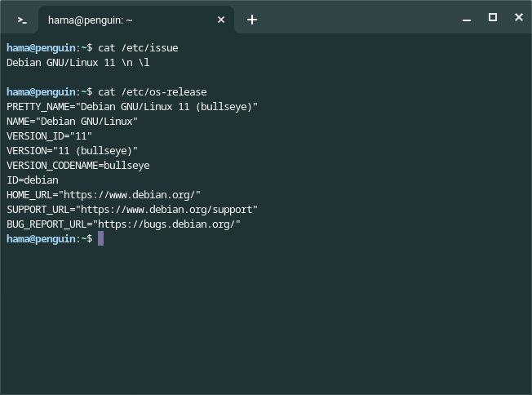Click the terminal prompt icon in tab strip
Viewport: 532px width, 395px height.
[x=22, y=20]
